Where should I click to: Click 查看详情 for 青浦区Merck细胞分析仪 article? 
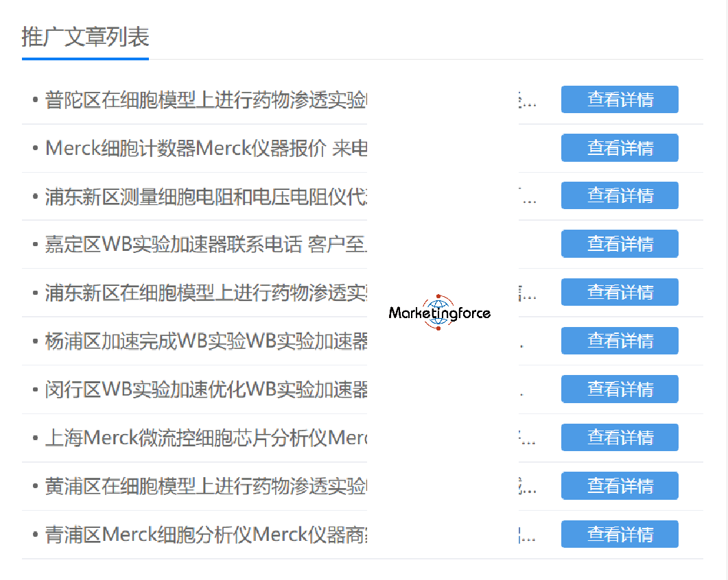[620, 534]
